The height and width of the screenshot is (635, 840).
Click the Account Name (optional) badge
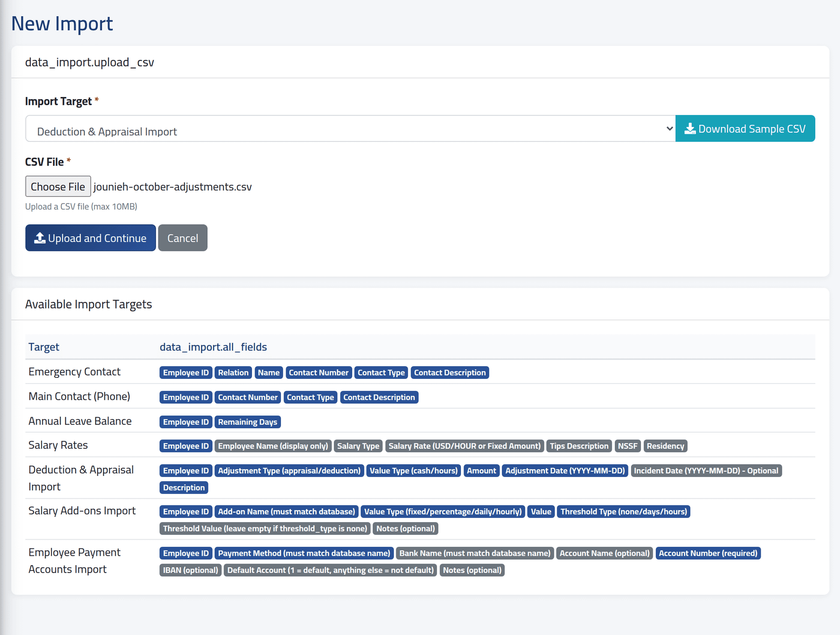coord(604,553)
